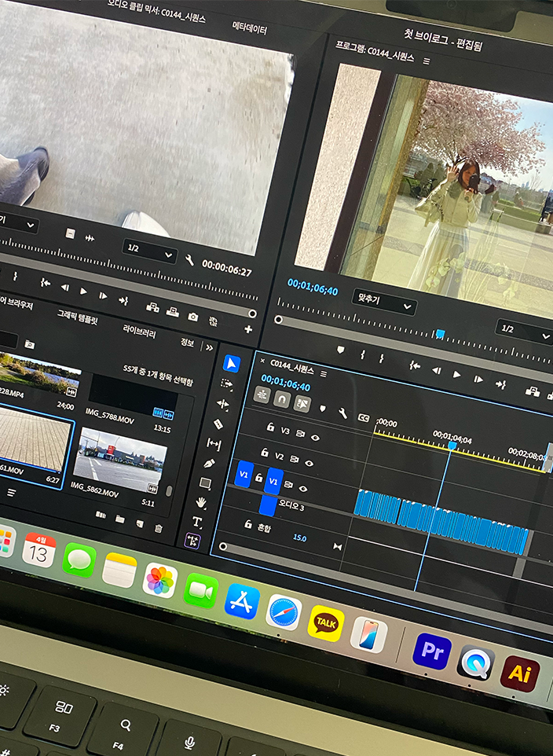This screenshot has width=553, height=756.
Task: Select the Slip tool
Action: pyautogui.click(x=214, y=443)
